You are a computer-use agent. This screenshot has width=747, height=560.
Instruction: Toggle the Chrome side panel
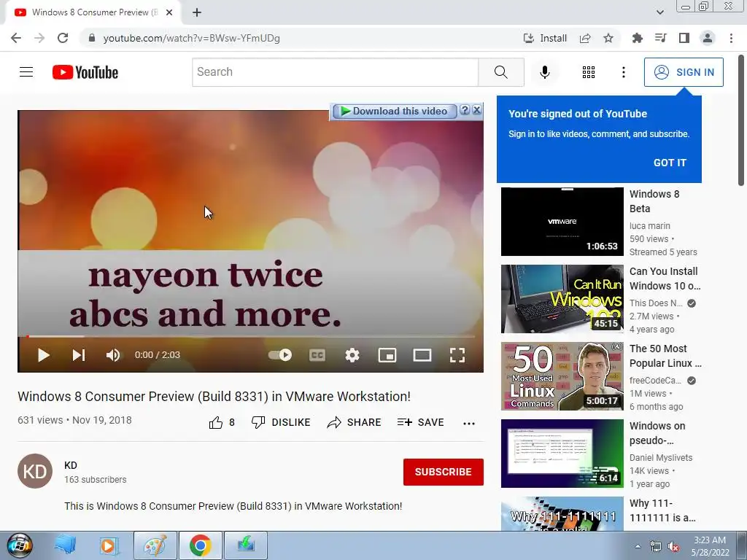click(x=684, y=38)
